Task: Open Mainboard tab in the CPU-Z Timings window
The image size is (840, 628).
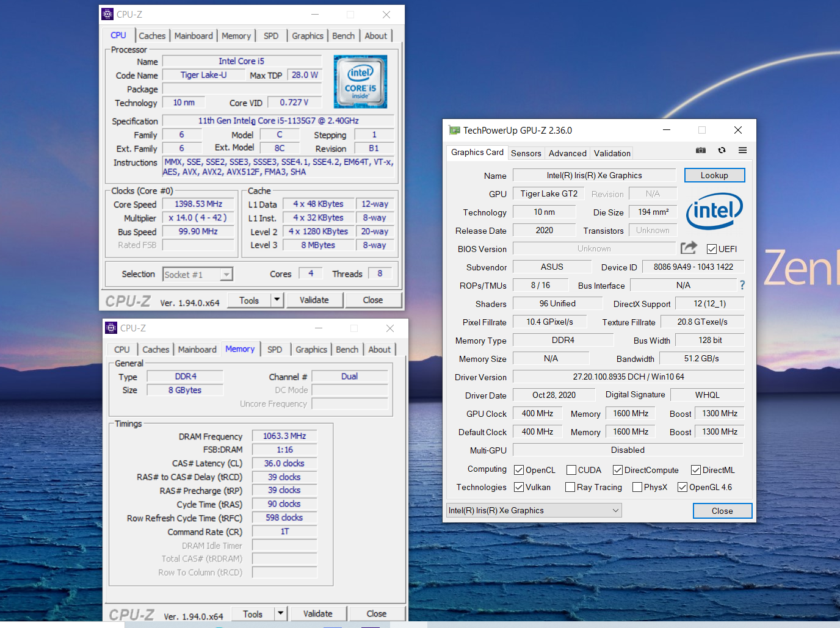Action: coord(197,350)
